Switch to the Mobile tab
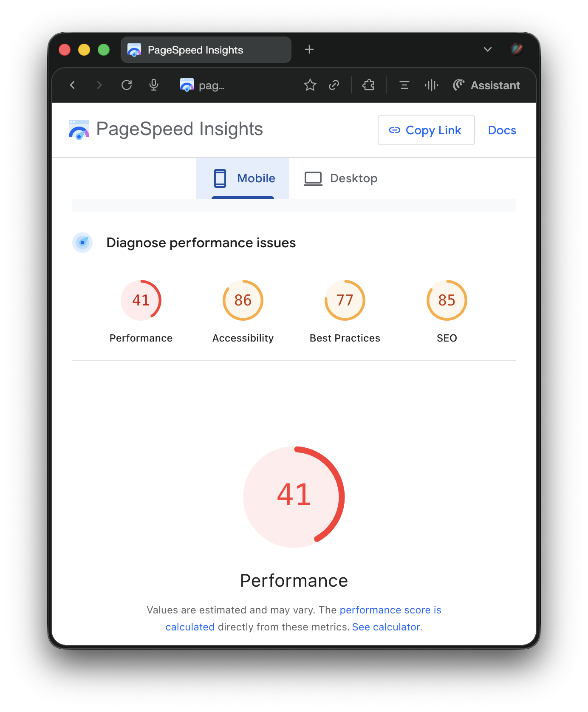 click(243, 178)
